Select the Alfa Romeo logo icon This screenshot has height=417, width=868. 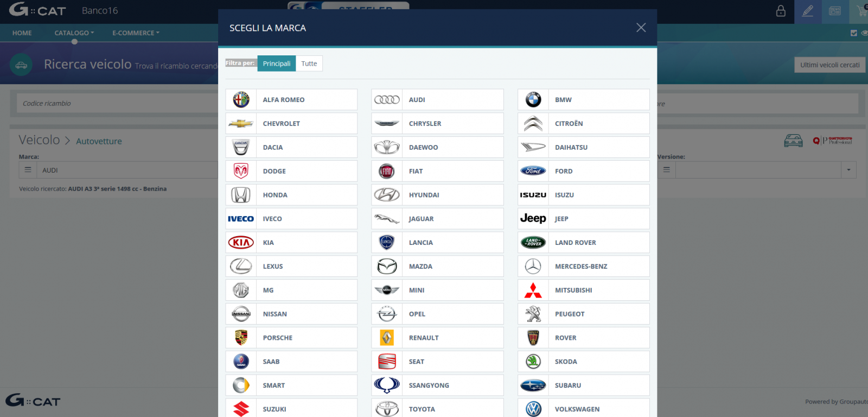click(x=241, y=99)
